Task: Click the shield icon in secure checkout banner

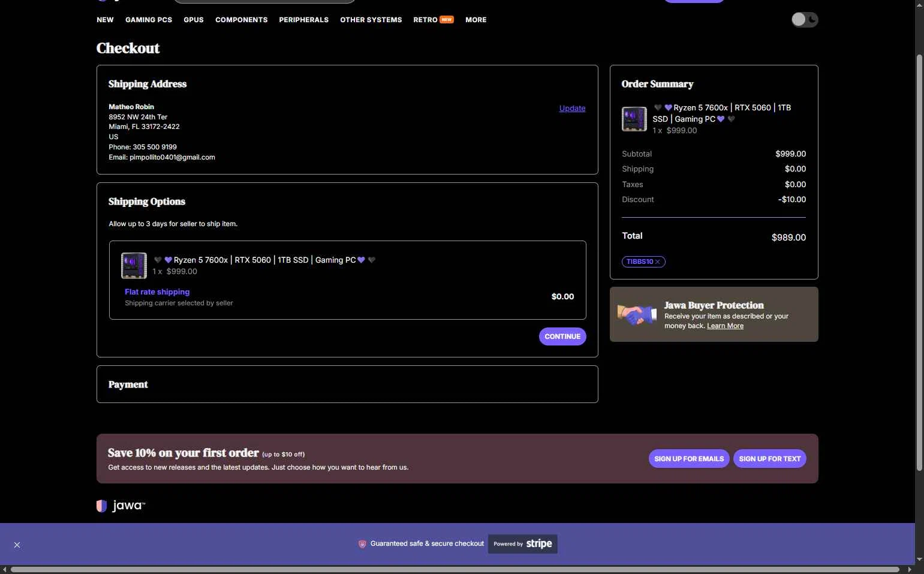Action: coord(362,544)
